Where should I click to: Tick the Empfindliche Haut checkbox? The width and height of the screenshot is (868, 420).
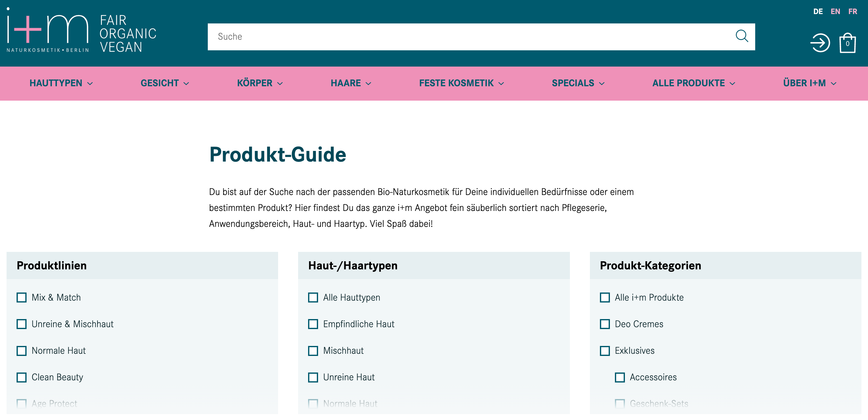pyautogui.click(x=313, y=324)
